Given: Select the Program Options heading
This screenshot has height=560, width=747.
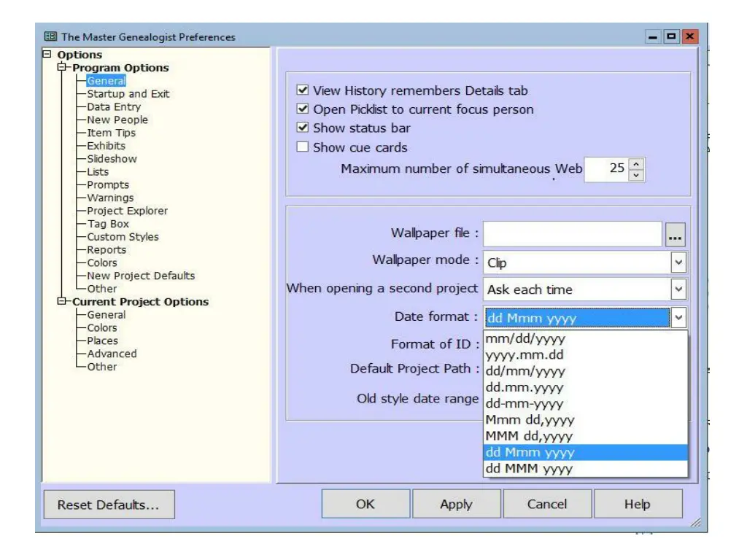Looking at the screenshot, I should coord(120,68).
